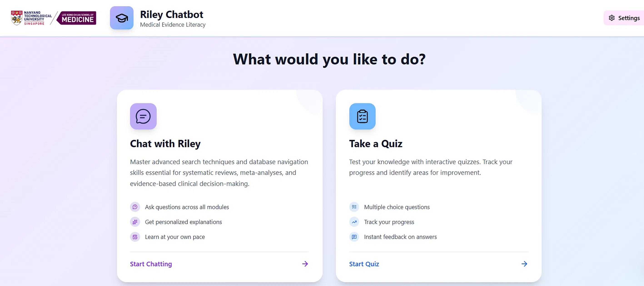The height and width of the screenshot is (286, 644).
Task: Click the graduation cap Riley Chatbot logo
Action: pyautogui.click(x=122, y=18)
